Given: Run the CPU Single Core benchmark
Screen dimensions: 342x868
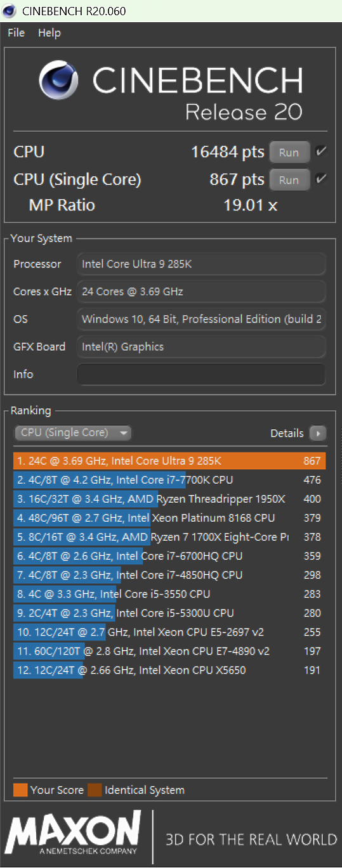Looking at the screenshot, I should click(x=289, y=180).
